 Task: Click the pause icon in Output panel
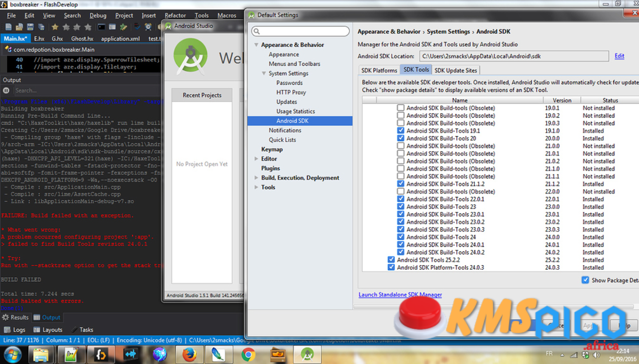pos(6,90)
